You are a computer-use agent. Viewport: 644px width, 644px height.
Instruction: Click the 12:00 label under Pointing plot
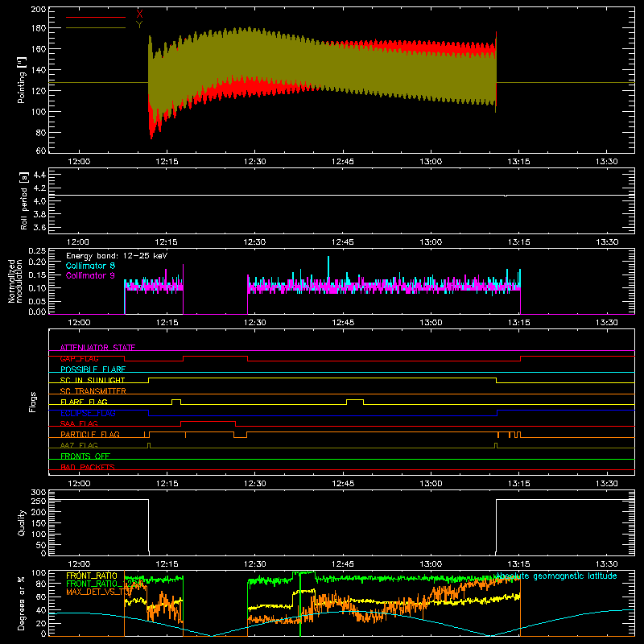79,162
